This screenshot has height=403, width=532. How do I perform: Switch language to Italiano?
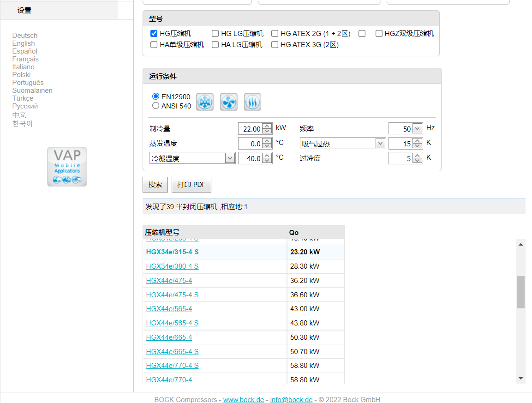coord(24,66)
